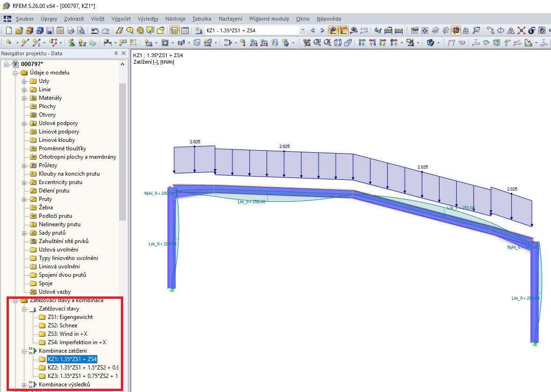Pin the Navigator projektu panel

tap(116, 53)
